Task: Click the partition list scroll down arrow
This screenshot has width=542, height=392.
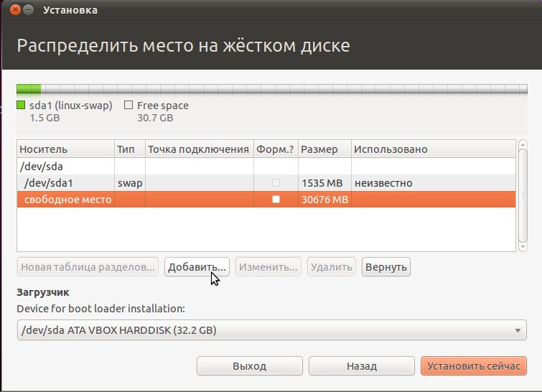Action: 523,247
